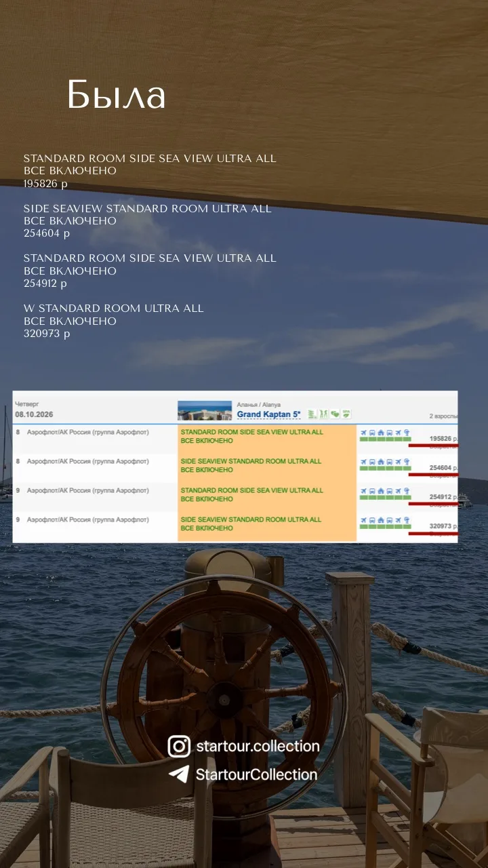The image size is (488, 868).
Task: Click the couple badge icon beside Grand Kaptan
Action: coord(324,414)
